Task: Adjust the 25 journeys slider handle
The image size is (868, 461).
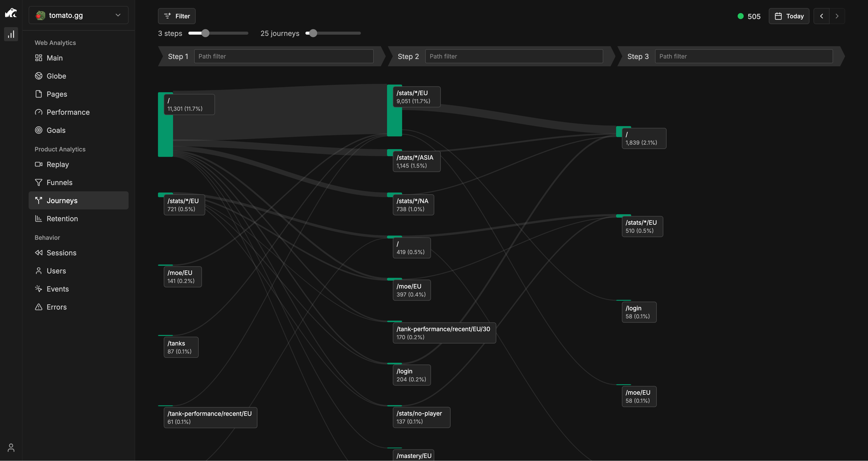Action: (x=313, y=33)
